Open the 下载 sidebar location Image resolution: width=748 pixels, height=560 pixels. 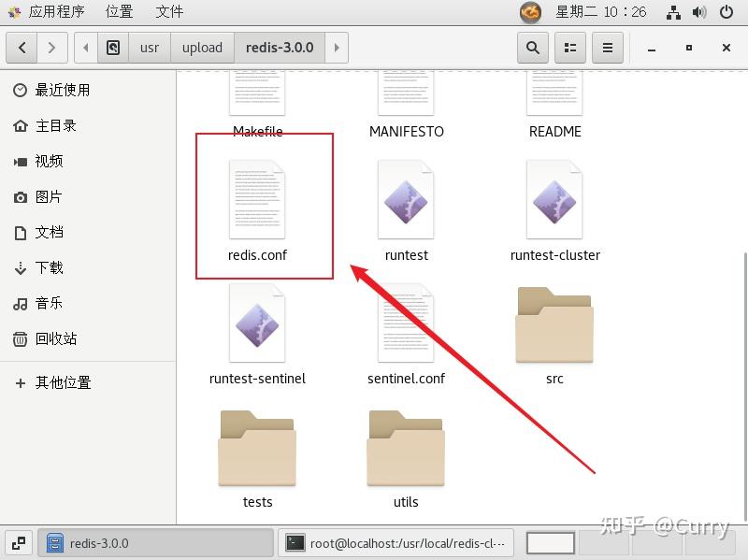pyautogui.click(x=88, y=267)
